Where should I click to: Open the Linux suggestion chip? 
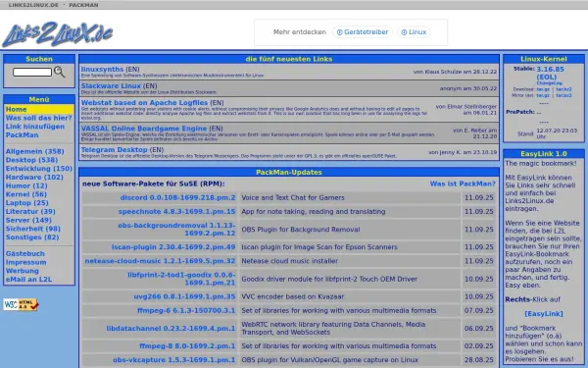(x=414, y=32)
